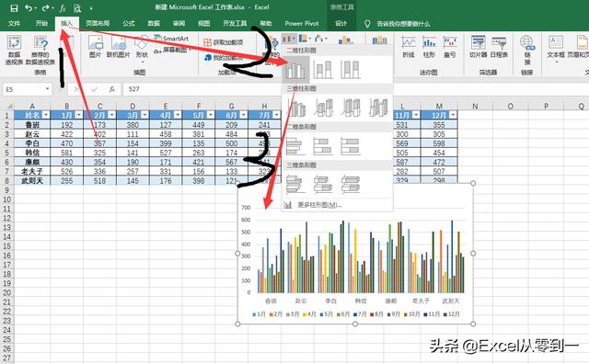Open Recommended PivotTables (推荐的数据透视表)
The height and width of the screenshot is (364, 589).
[x=40, y=51]
